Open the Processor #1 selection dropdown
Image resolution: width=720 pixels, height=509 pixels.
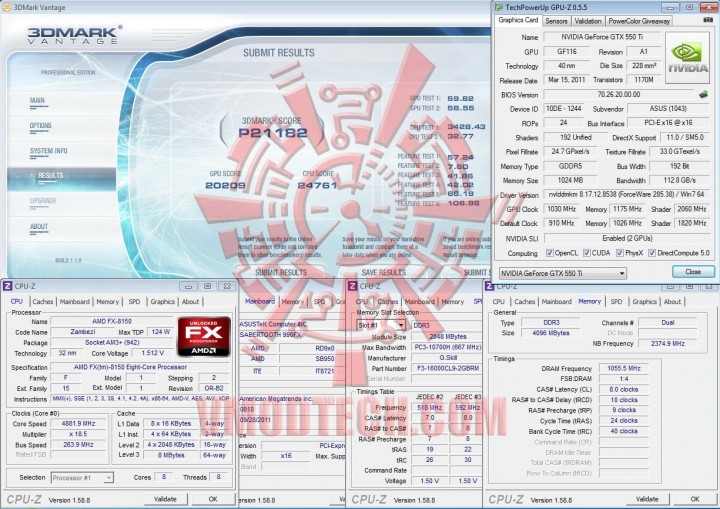(x=82, y=478)
